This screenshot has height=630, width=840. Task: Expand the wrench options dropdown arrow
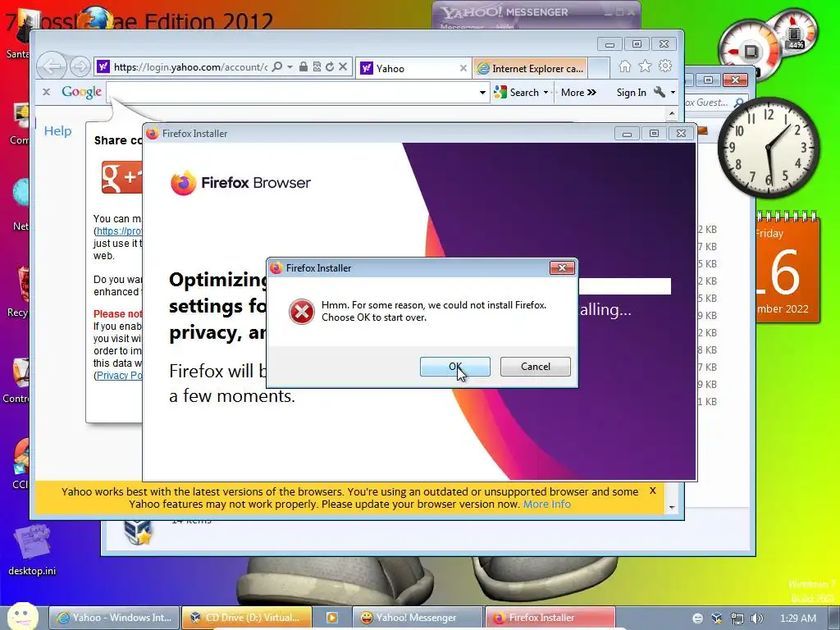click(x=673, y=93)
